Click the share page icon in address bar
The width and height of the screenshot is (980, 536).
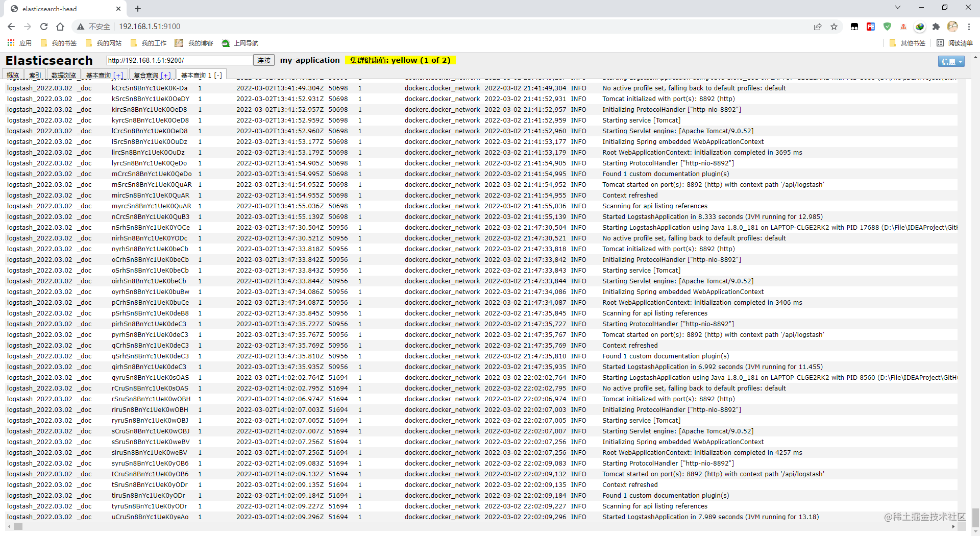click(x=818, y=27)
